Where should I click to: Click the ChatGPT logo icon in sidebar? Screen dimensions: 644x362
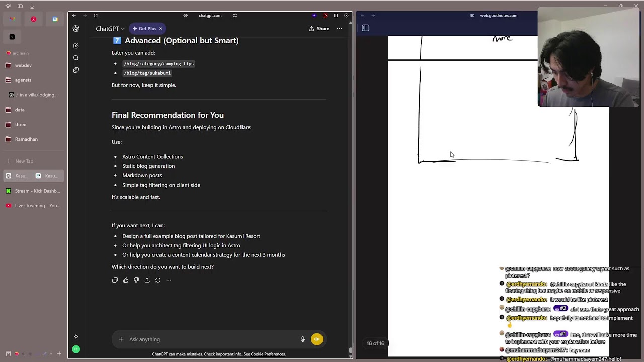(x=76, y=29)
